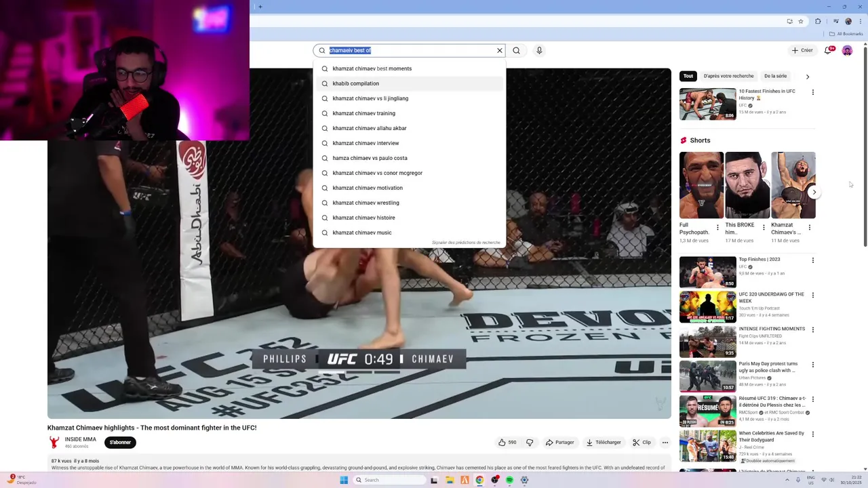Select suggestion khamzat chimaev training
This screenshot has height=488, width=868.
(x=410, y=113)
